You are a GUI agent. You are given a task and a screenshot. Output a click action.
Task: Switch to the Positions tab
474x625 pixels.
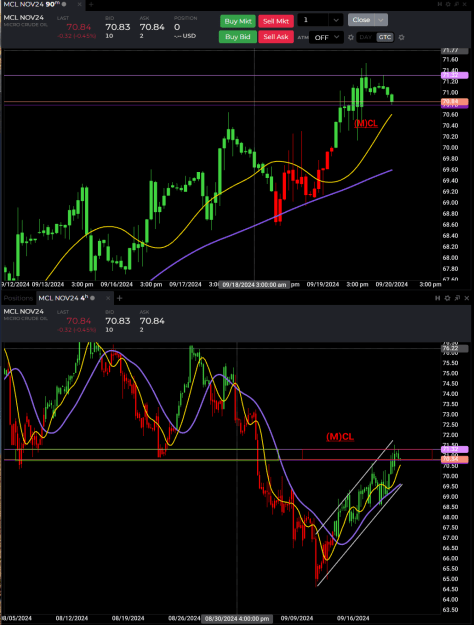18,298
